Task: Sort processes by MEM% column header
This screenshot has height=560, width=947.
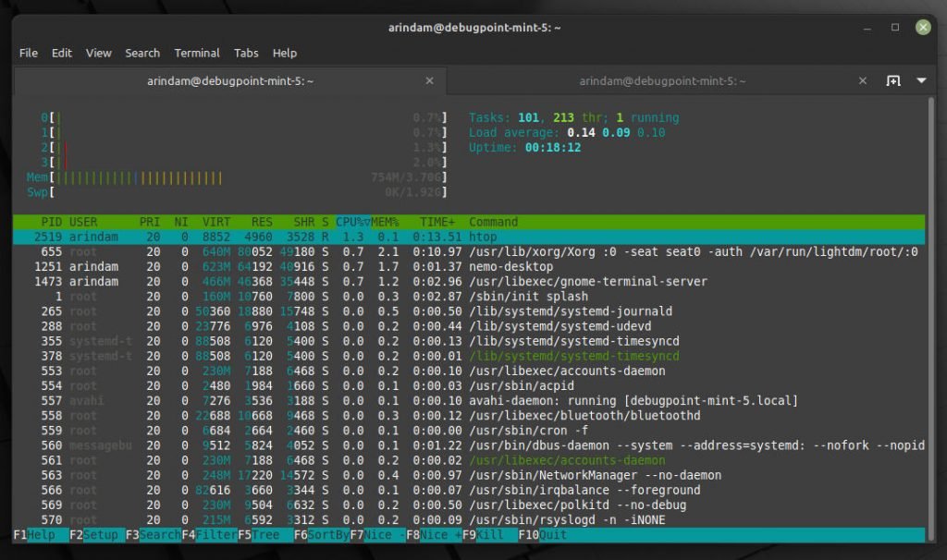Action: click(x=384, y=222)
